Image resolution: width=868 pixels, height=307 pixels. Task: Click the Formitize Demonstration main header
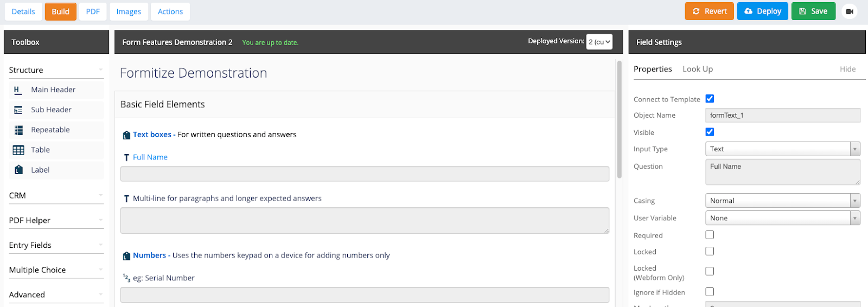(x=193, y=73)
